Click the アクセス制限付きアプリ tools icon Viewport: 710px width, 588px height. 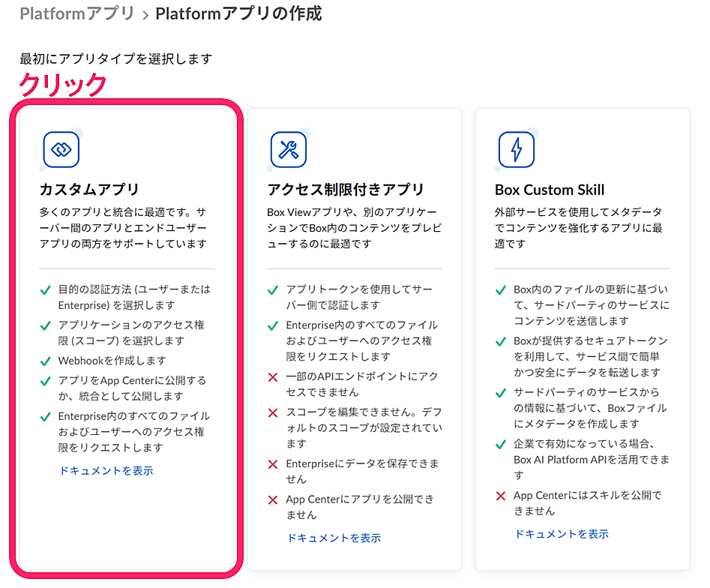point(289,149)
